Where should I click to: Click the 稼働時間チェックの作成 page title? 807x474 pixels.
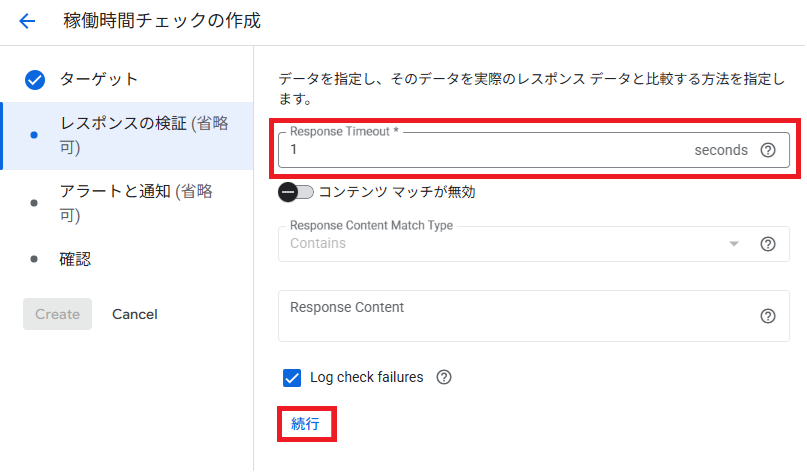[x=162, y=20]
